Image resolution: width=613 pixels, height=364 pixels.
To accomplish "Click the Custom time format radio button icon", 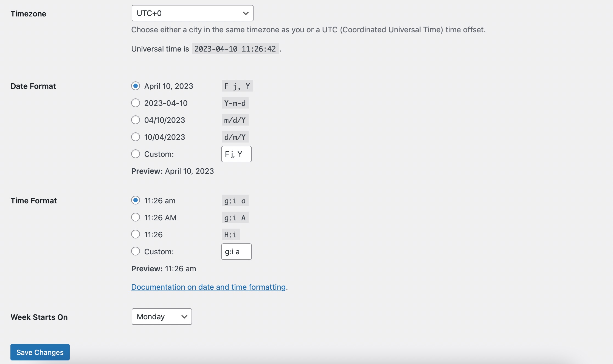I will pyautogui.click(x=135, y=251).
